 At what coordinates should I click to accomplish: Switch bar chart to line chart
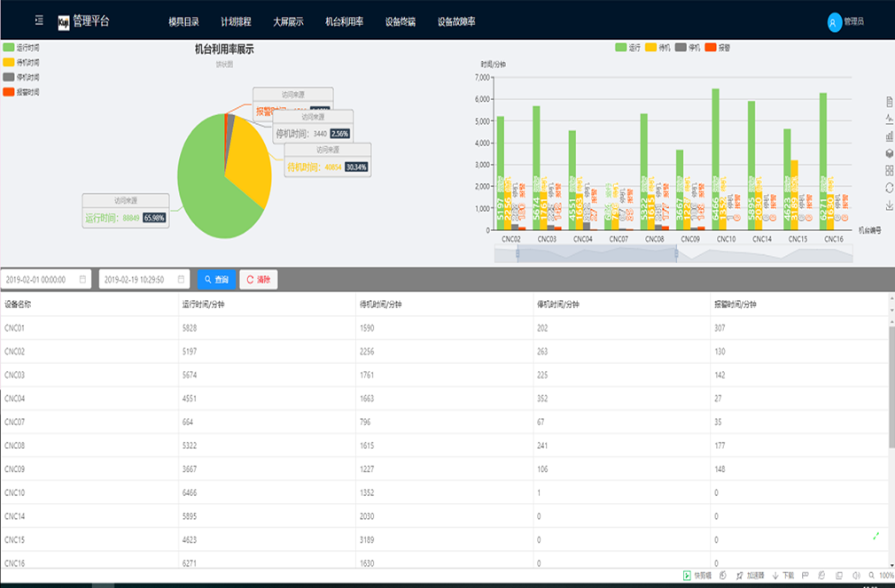[x=889, y=120]
